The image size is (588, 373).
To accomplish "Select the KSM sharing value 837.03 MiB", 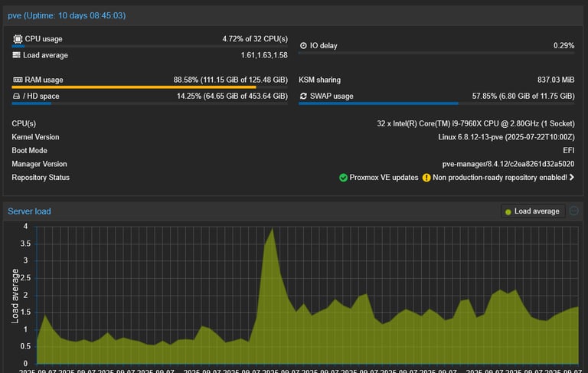I will (x=556, y=80).
